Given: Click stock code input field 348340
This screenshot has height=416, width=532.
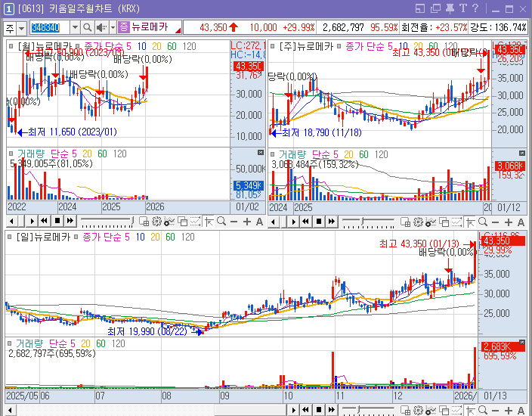Looking at the screenshot, I should (x=50, y=27).
